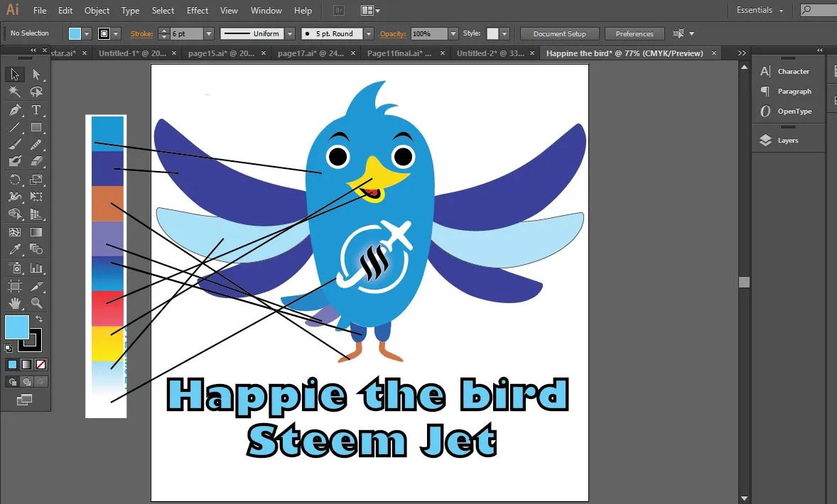Switch to the page15.ai tab
This screenshot has width=837, height=504.
(x=221, y=53)
